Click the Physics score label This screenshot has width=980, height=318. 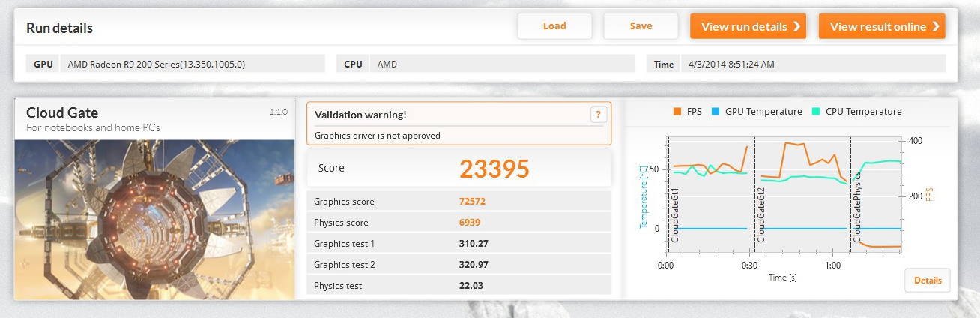pyautogui.click(x=341, y=223)
